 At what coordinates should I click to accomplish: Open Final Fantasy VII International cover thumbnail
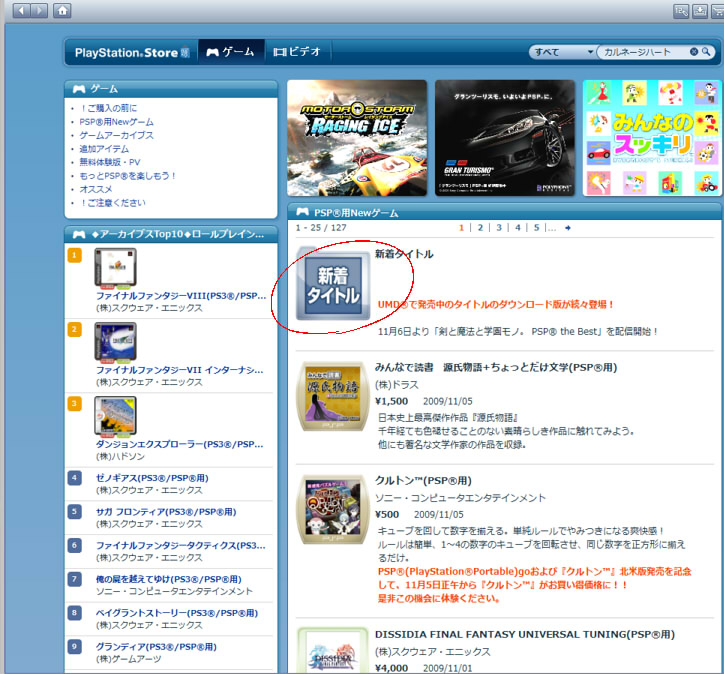[x=115, y=342]
